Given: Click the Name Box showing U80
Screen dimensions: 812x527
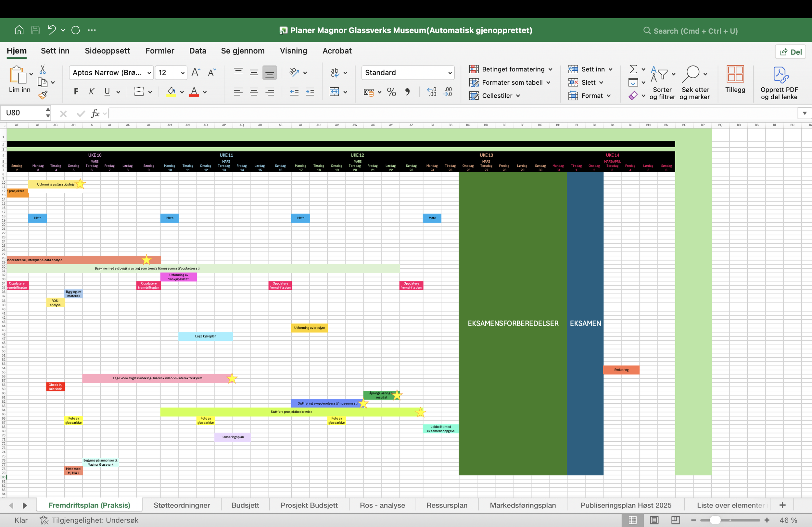Looking at the screenshot, I should (22, 113).
